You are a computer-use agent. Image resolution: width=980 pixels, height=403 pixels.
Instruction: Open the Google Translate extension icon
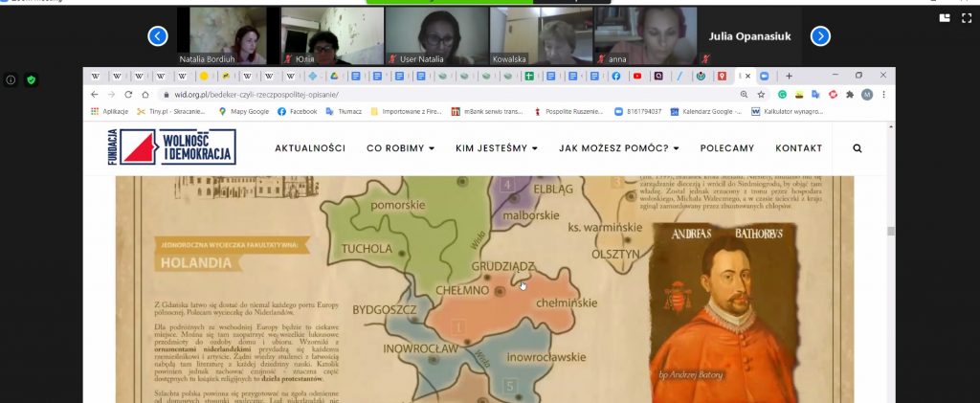coord(815,95)
